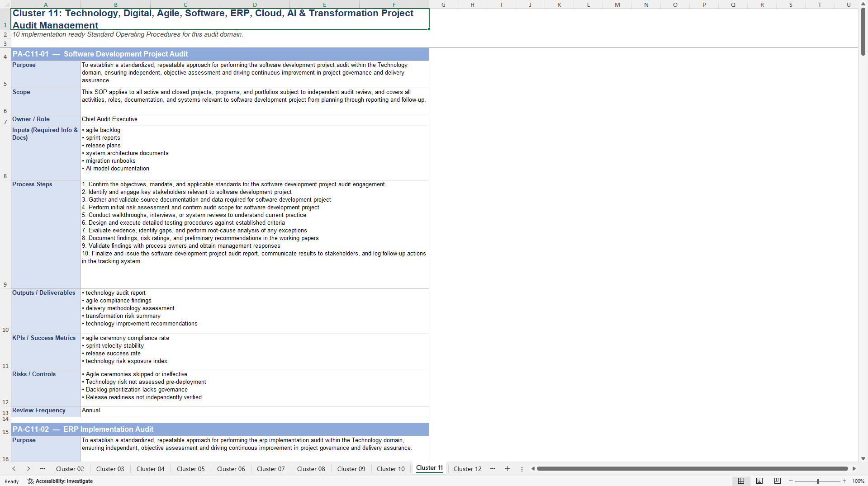Screen dimensions: 868x486
Task: Click the technology audit report outputs cell
Action: pos(255,311)
